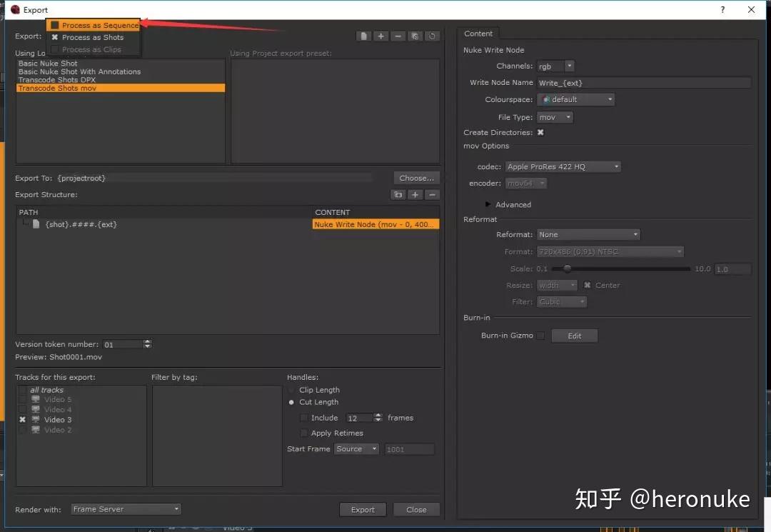The height and width of the screenshot is (532, 771).
Task: Open the Channels dropdown set to rgb
Action: (x=555, y=66)
